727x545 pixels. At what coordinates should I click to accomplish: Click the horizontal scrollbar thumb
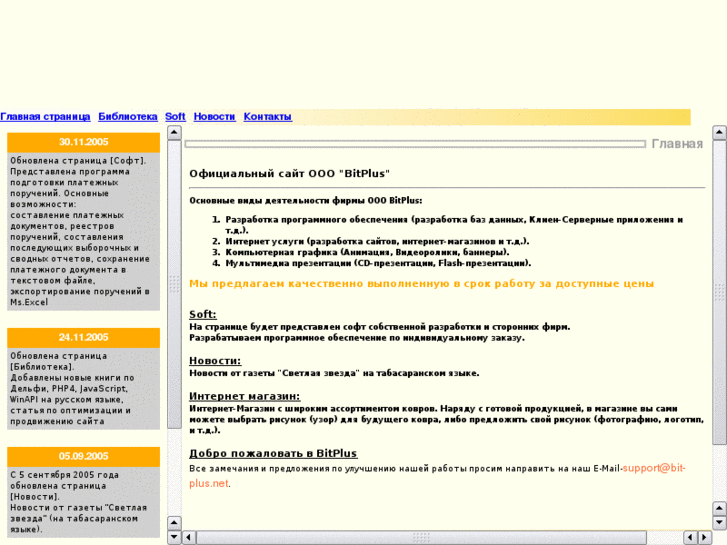[421, 538]
